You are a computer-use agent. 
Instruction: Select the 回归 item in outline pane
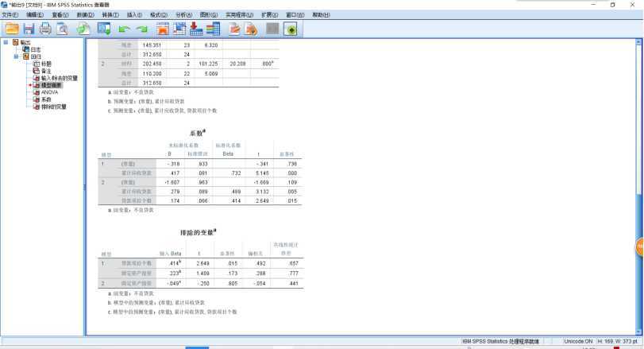[36, 56]
